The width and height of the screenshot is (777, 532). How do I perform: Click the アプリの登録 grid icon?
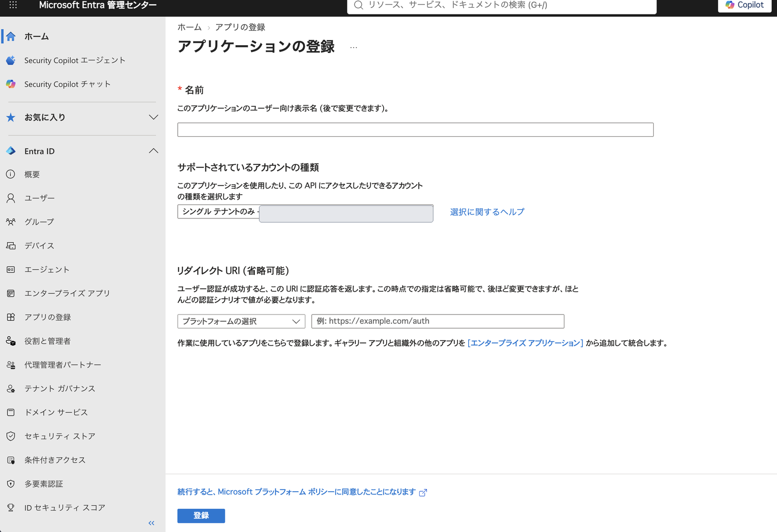tap(11, 317)
